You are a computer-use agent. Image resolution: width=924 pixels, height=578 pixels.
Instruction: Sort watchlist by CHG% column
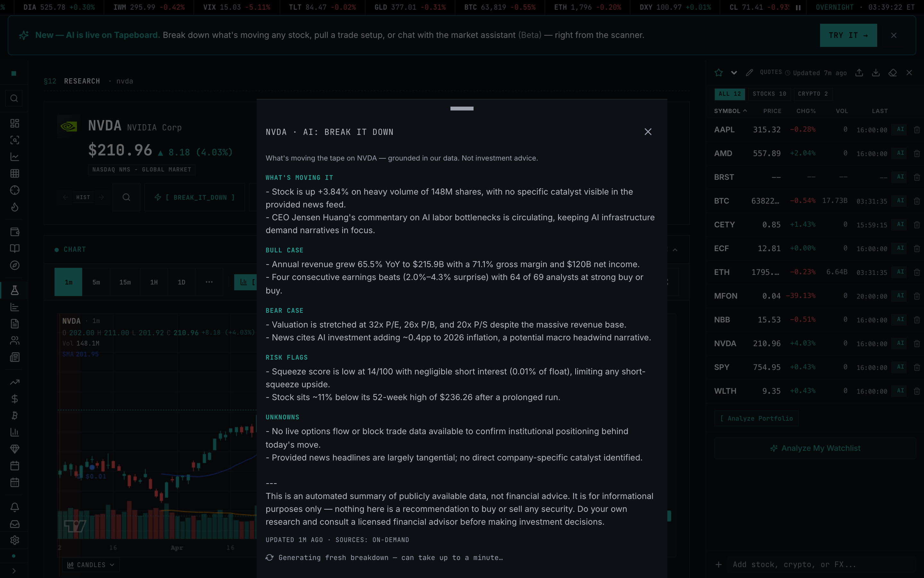806,111
